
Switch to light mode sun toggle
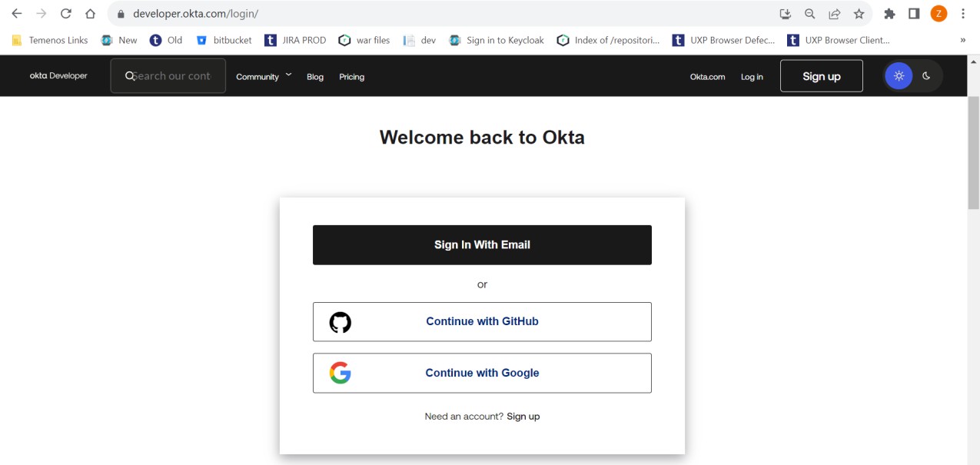point(899,76)
